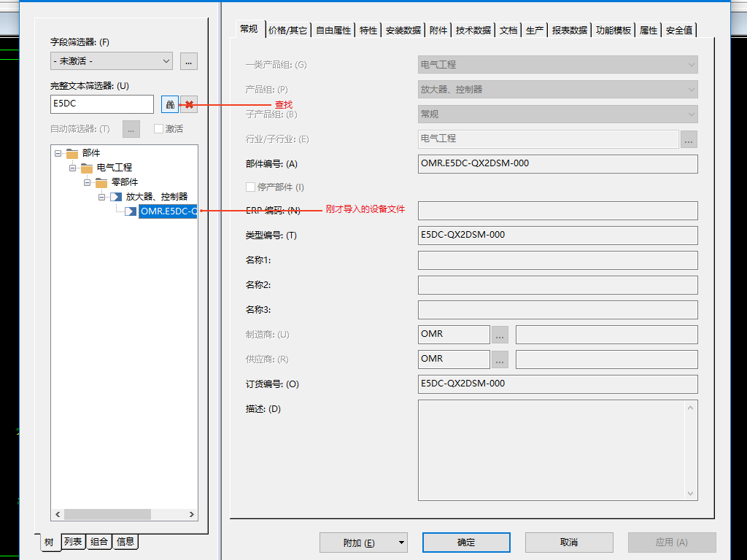Click the 确定 button
The image size is (747, 560).
pyautogui.click(x=466, y=542)
